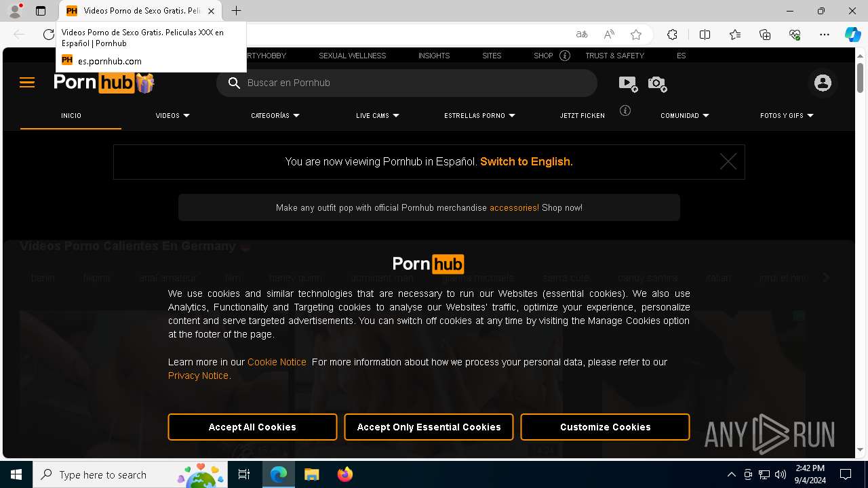This screenshot has width=868, height=488.
Task: Click the magnifier search icon
Action: 234,83
